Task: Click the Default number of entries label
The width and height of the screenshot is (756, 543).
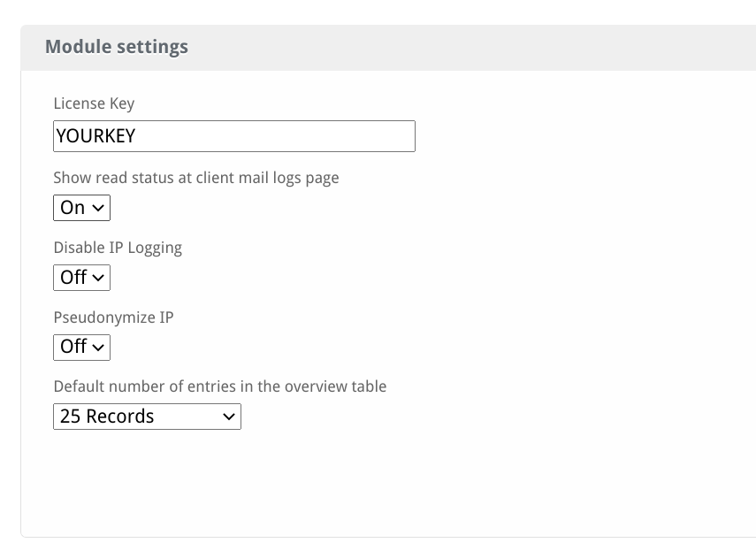Action: [220, 386]
